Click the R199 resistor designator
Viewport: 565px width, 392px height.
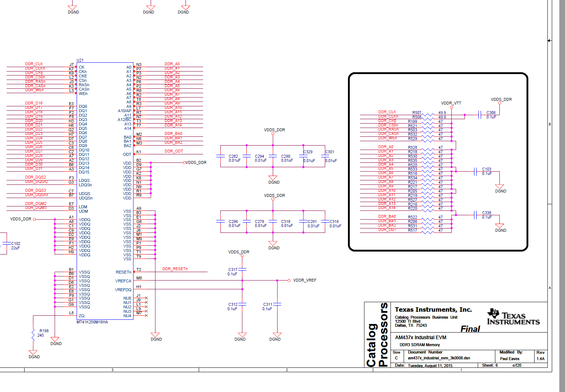pos(412,121)
